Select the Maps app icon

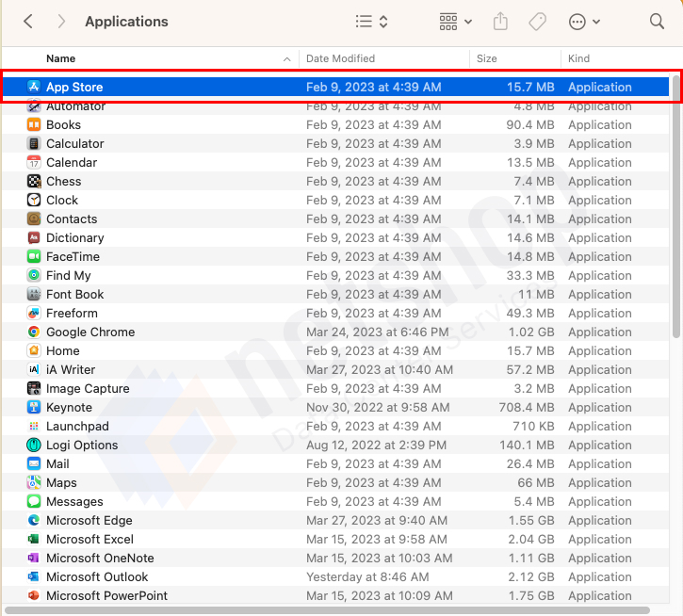tap(34, 482)
